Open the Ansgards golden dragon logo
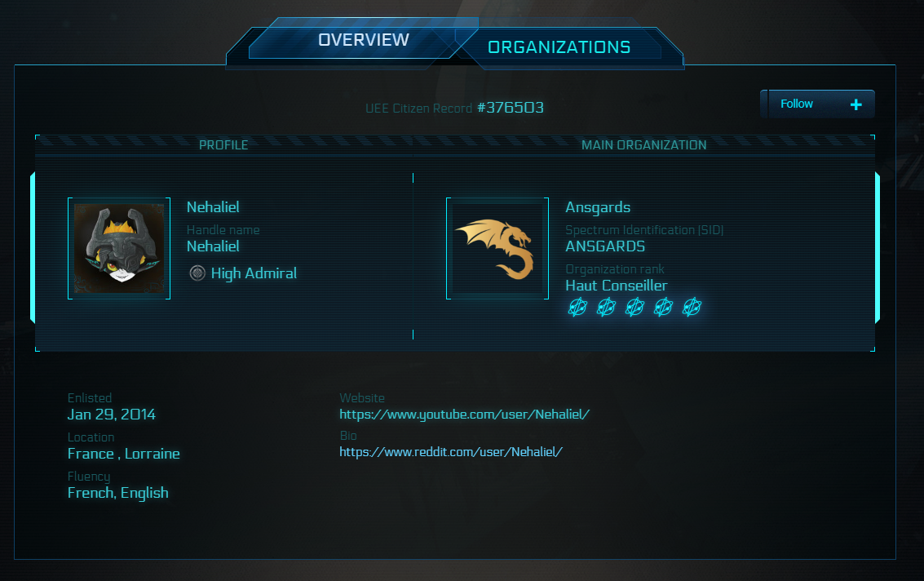The height and width of the screenshot is (581, 924). (497, 248)
